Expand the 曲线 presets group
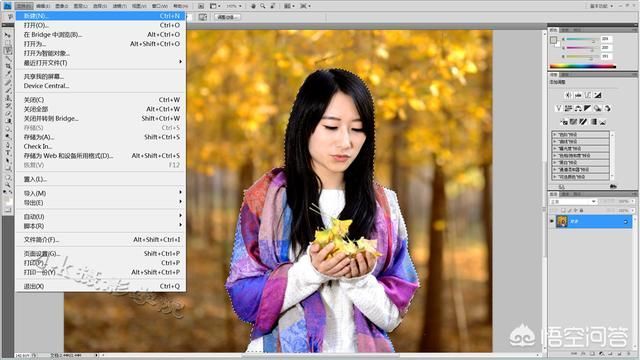The image size is (640, 360). (x=554, y=142)
